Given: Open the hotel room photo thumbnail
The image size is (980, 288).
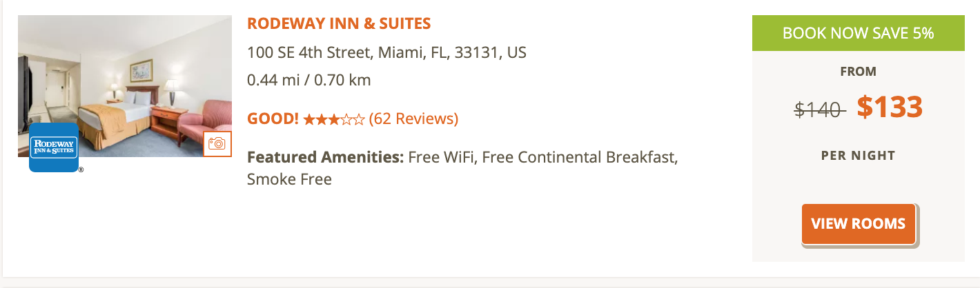Looking at the screenshot, I should [125, 86].
